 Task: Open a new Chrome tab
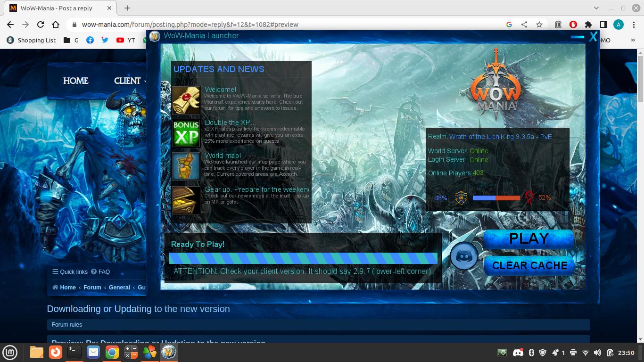coord(127,8)
